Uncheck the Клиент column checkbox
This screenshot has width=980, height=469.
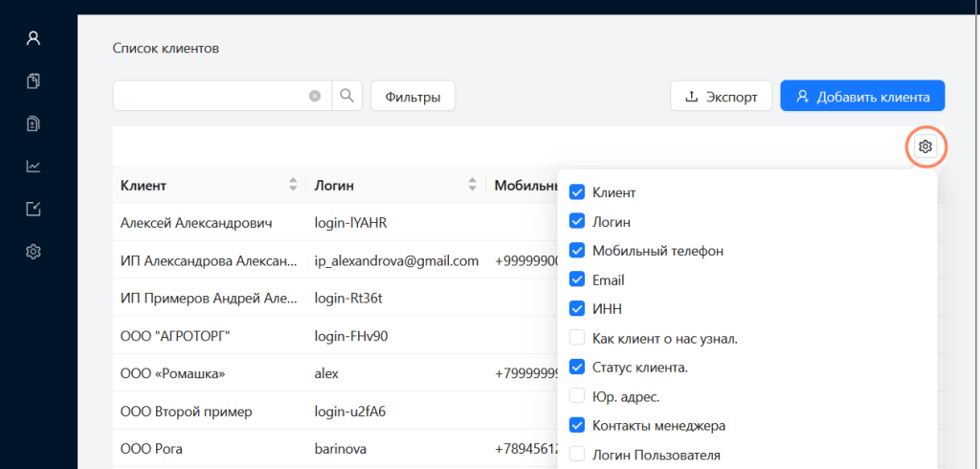click(577, 192)
